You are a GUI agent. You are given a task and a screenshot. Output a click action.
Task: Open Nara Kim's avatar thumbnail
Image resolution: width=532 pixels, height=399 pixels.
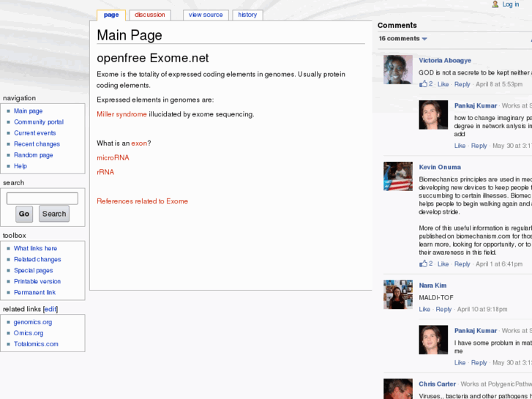tap(398, 294)
